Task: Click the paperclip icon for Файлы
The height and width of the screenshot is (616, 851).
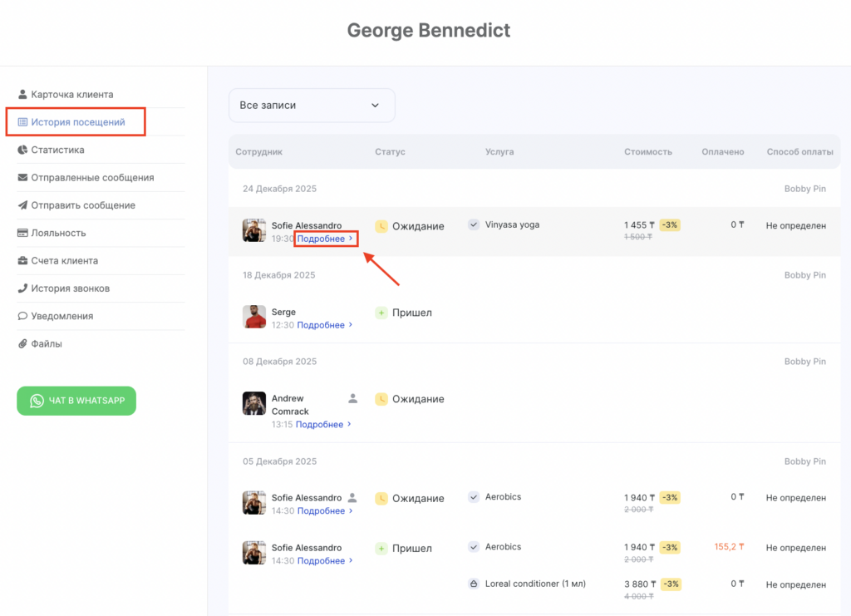Action: point(23,343)
